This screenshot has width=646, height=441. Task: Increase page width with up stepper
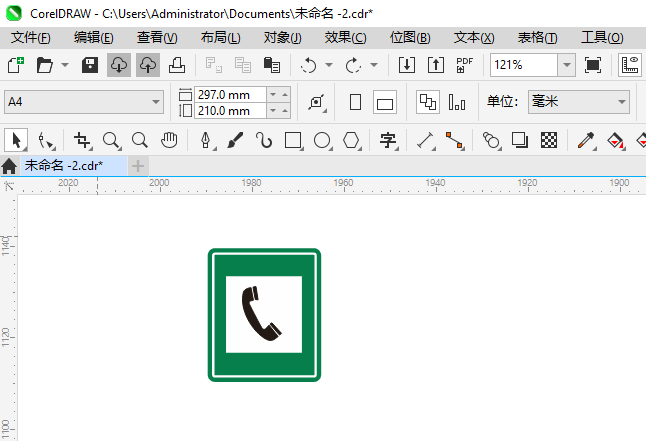click(x=285, y=95)
